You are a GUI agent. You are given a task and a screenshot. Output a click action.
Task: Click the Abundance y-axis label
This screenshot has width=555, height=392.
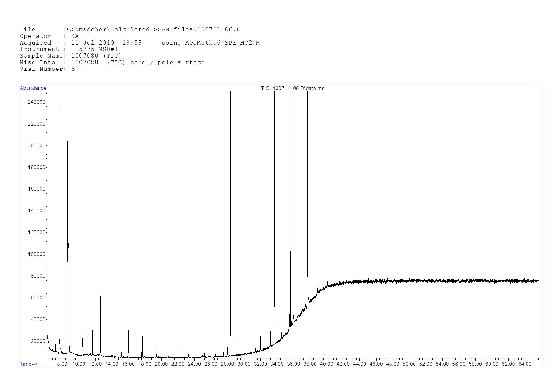[x=33, y=88]
